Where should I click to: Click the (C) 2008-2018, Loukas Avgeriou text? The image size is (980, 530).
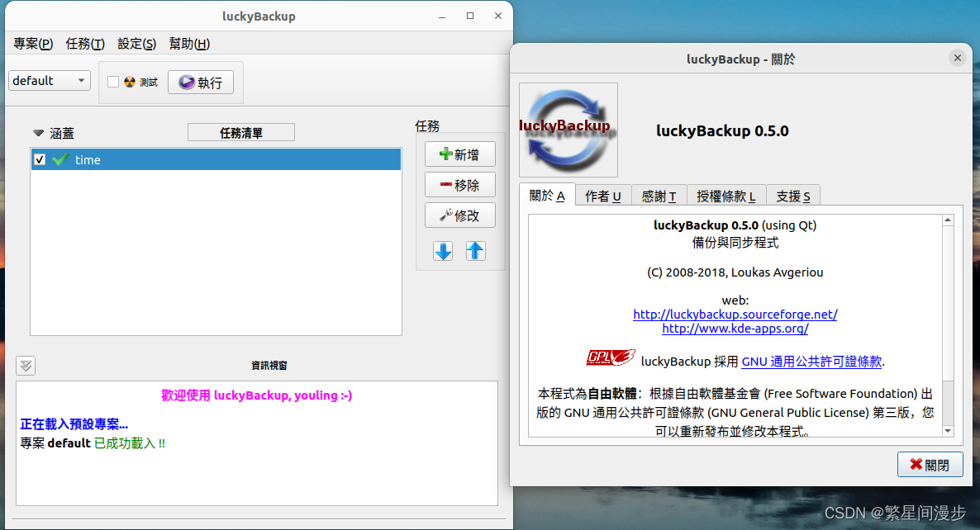pyautogui.click(x=735, y=272)
